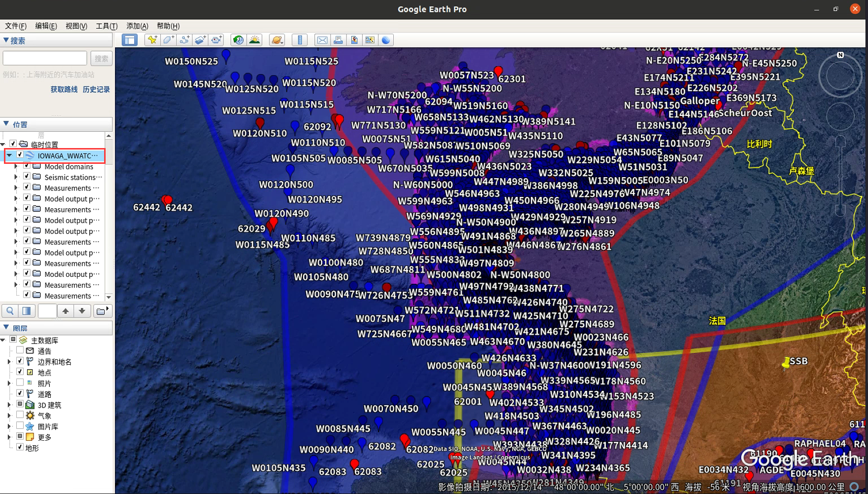
Task: Open the 编辑(E) menu
Action: pyautogui.click(x=46, y=26)
